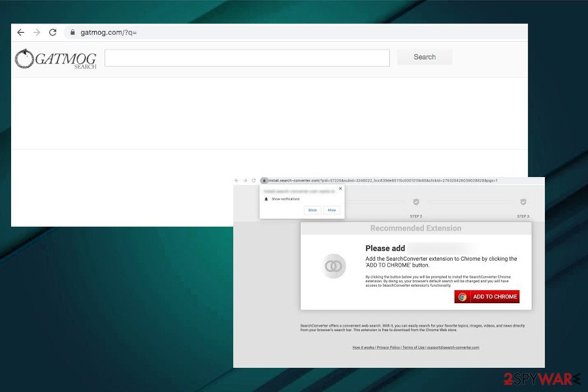Go forward in the search-converter window
Viewport: 588px width, 392px height.
pyautogui.click(x=245, y=180)
